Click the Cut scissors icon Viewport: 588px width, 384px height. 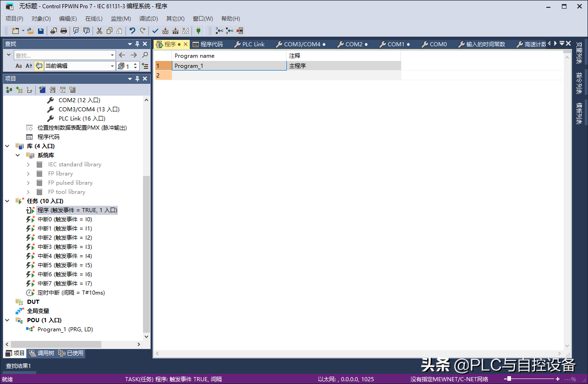point(99,31)
